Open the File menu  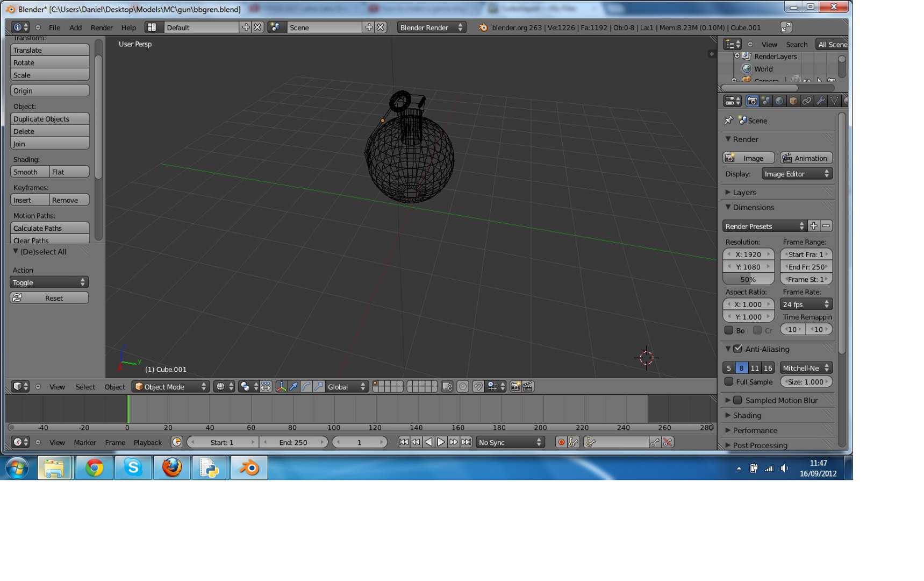click(54, 27)
